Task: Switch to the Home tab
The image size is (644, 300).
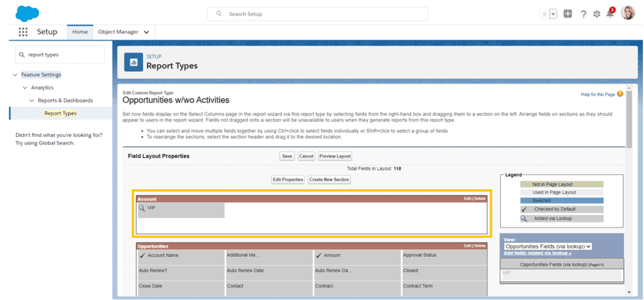Action: click(80, 32)
